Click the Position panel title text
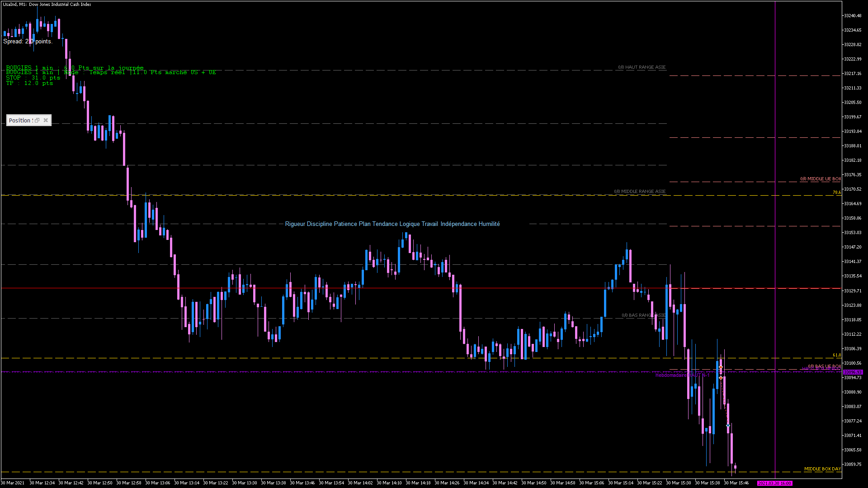This screenshot has width=868, height=488. [x=20, y=120]
